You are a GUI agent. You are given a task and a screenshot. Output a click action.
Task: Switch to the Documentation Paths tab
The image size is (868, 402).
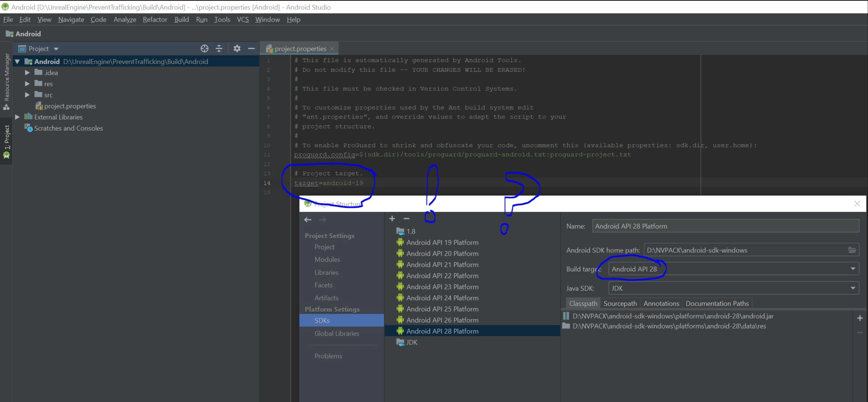(717, 303)
